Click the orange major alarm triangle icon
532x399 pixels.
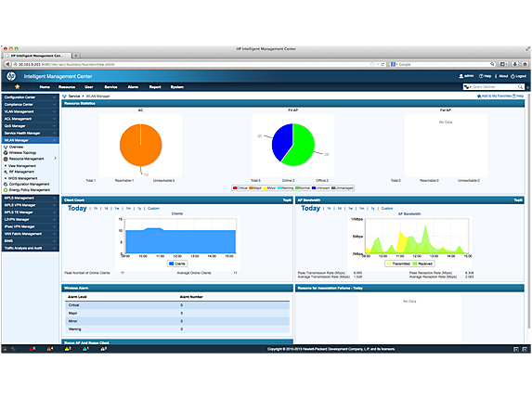[x=49, y=349]
